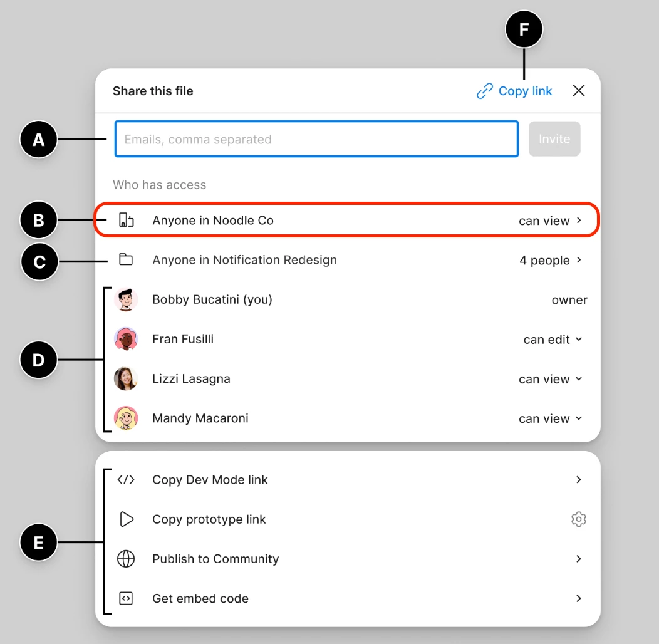Click the organization building icon for Noodle Co
This screenshot has height=644, width=659.
pyautogui.click(x=126, y=220)
